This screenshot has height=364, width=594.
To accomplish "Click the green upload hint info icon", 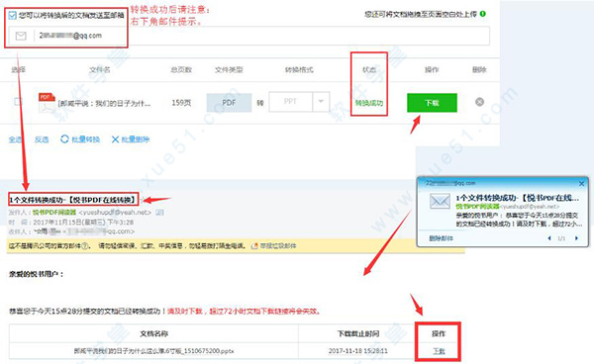I will tap(483, 14).
